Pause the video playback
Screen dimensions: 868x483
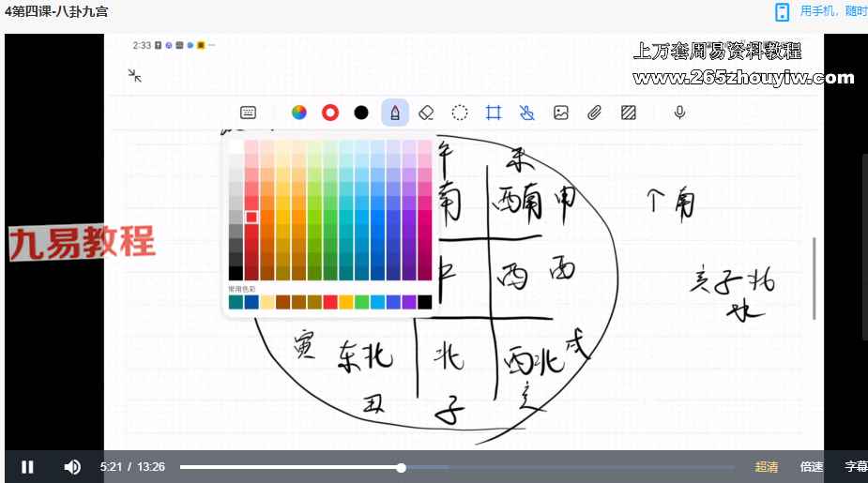[x=27, y=467]
